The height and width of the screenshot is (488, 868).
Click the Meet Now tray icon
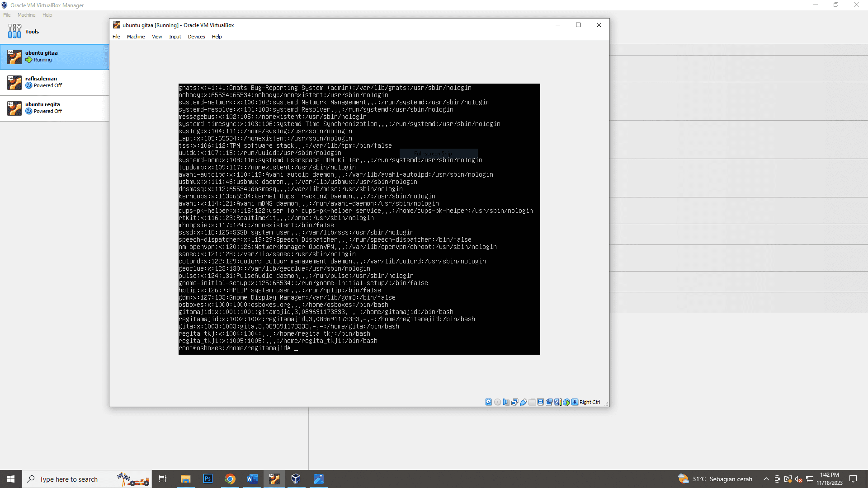point(777,479)
